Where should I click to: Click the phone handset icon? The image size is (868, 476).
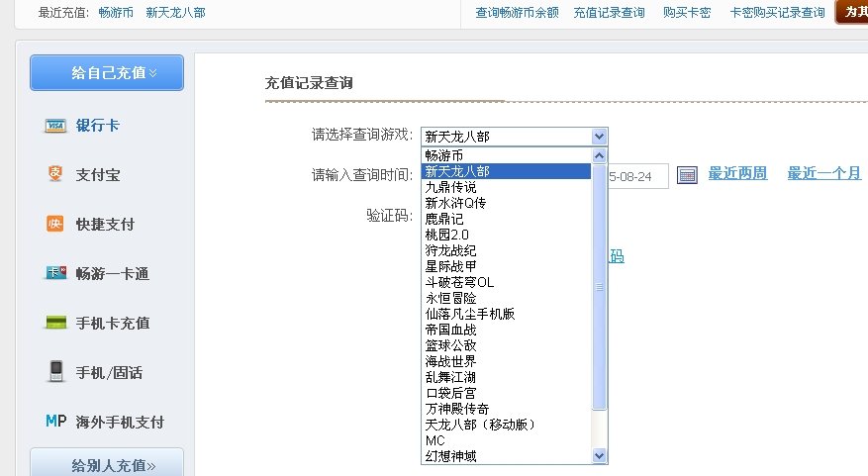pyautogui.click(x=55, y=371)
